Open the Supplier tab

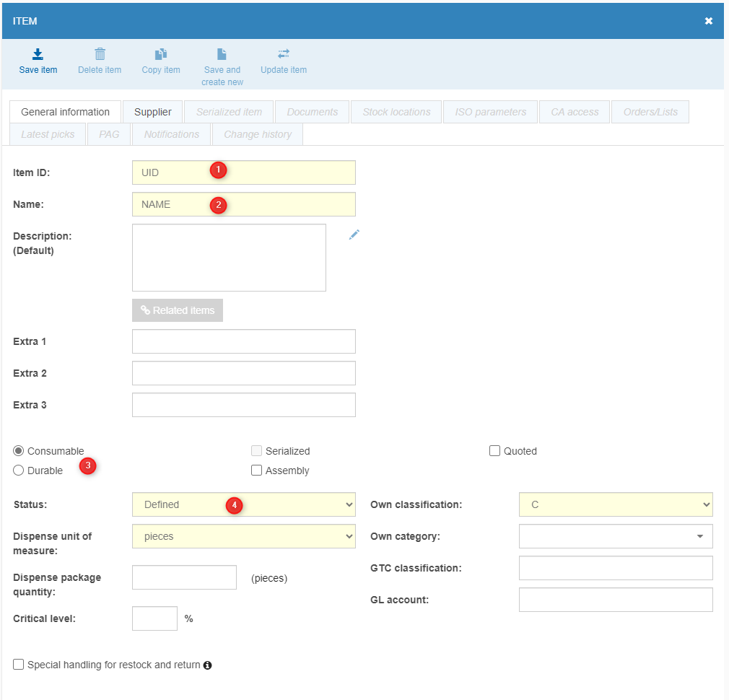click(x=152, y=112)
